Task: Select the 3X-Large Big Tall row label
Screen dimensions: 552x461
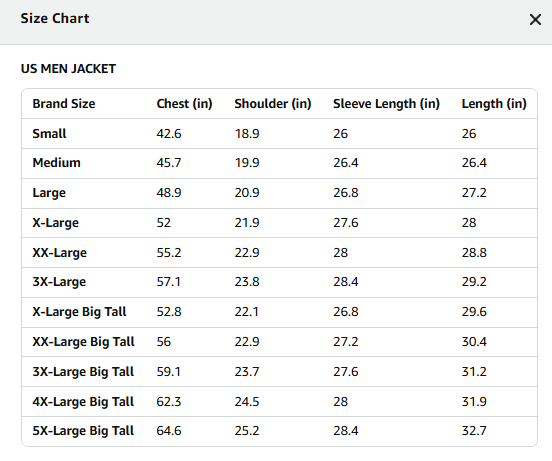Action: click(83, 372)
